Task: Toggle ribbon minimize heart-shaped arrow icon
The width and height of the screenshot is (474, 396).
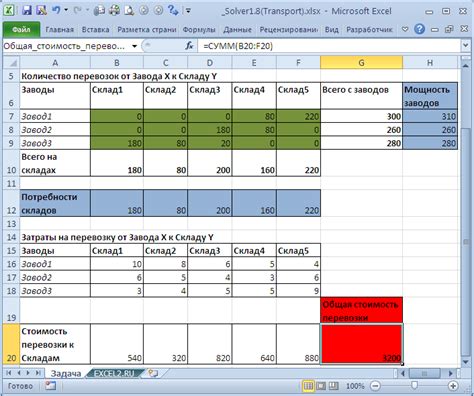Action: pos(405,29)
